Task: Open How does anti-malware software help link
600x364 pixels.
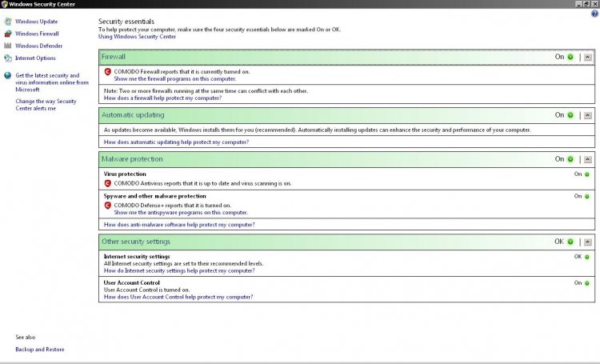Action: click(x=179, y=225)
